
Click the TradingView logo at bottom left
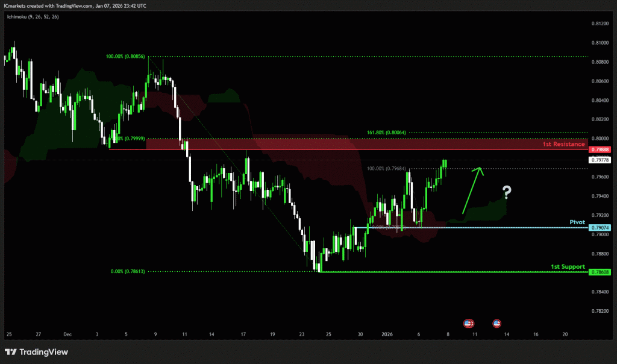[x=36, y=352]
